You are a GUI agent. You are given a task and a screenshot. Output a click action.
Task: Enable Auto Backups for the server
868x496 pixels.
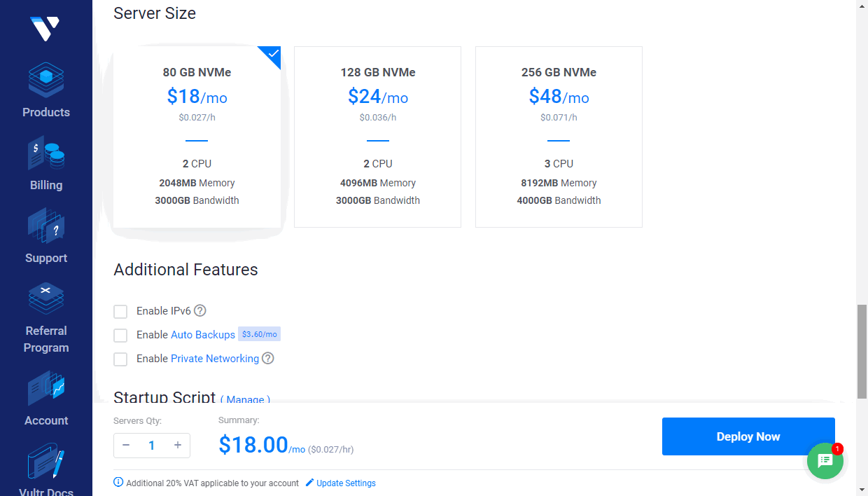click(x=120, y=335)
